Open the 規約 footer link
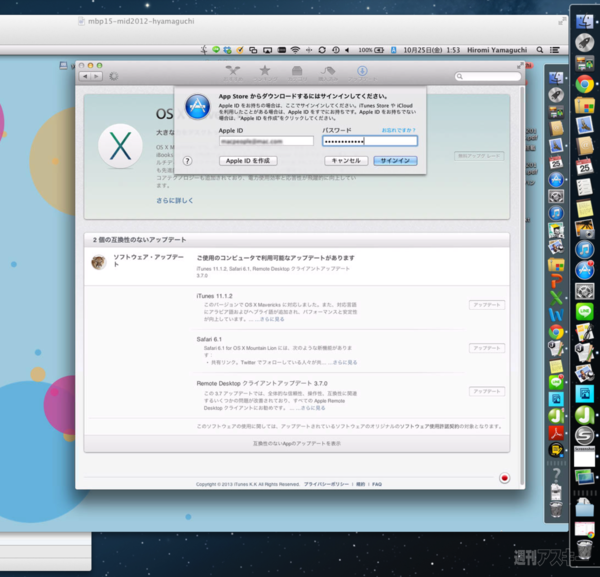 point(360,484)
